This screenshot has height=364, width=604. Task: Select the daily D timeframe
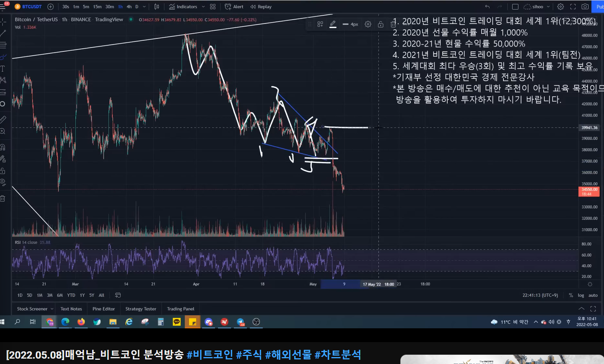pyautogui.click(x=137, y=7)
